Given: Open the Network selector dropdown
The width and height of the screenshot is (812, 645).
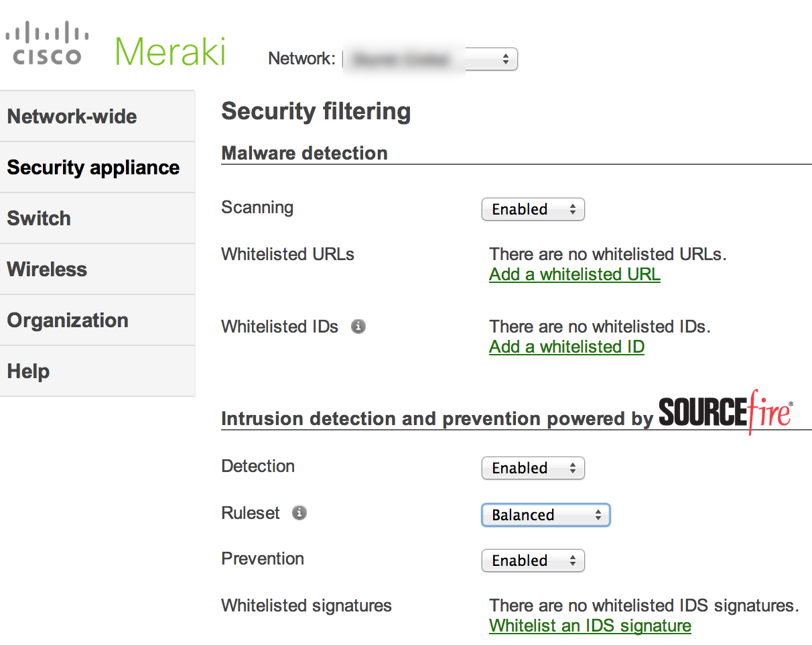Looking at the screenshot, I should coord(429,59).
